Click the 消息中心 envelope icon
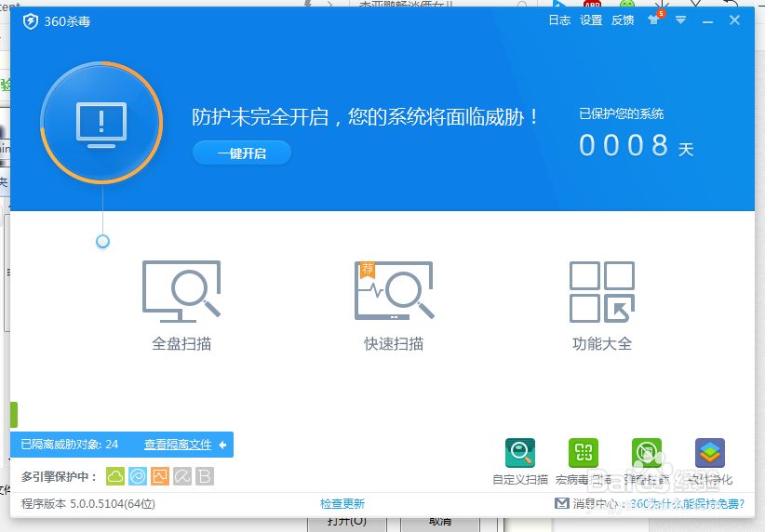This screenshot has height=532, width=765. [562, 503]
